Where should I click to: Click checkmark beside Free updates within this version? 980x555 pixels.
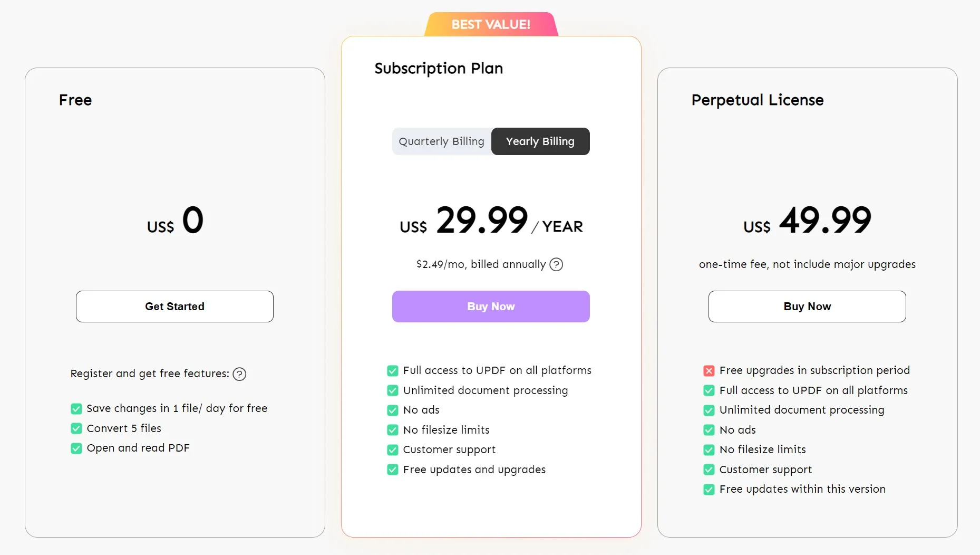pos(709,490)
